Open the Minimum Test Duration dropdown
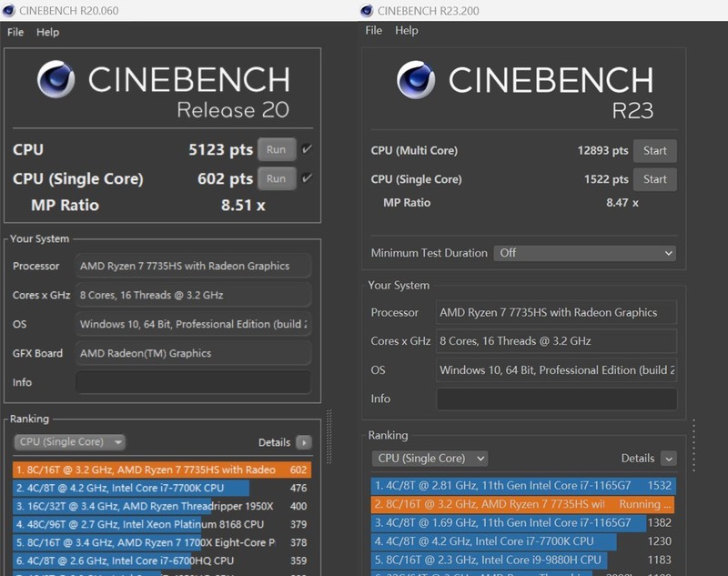728x576 pixels. [x=585, y=253]
